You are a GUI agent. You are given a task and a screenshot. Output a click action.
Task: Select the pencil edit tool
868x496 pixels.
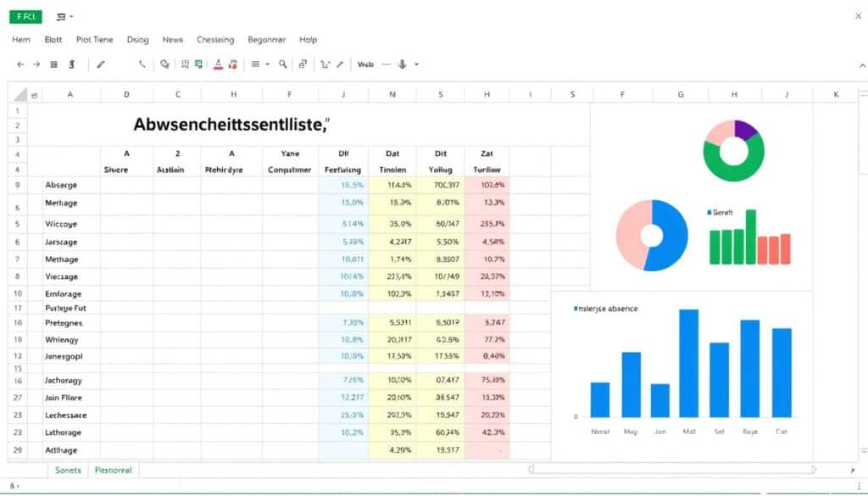click(x=101, y=64)
